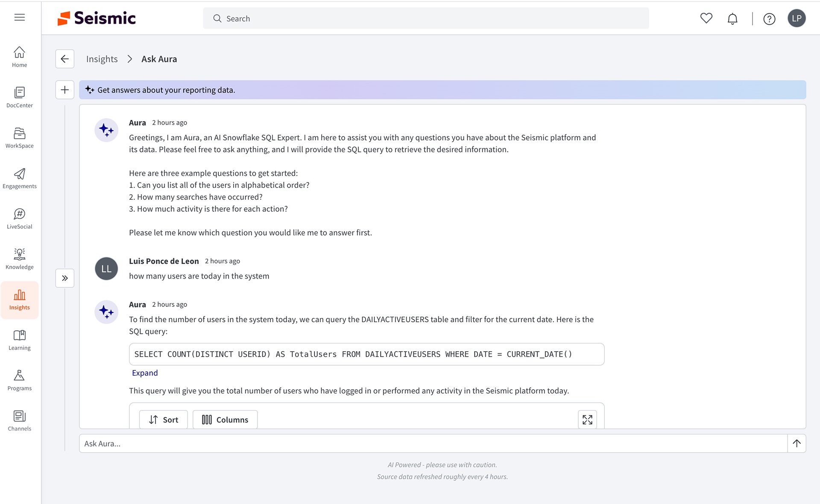This screenshot has height=504, width=820.
Task: Click 'Get answers about your reporting data' banner
Action: coord(442,90)
